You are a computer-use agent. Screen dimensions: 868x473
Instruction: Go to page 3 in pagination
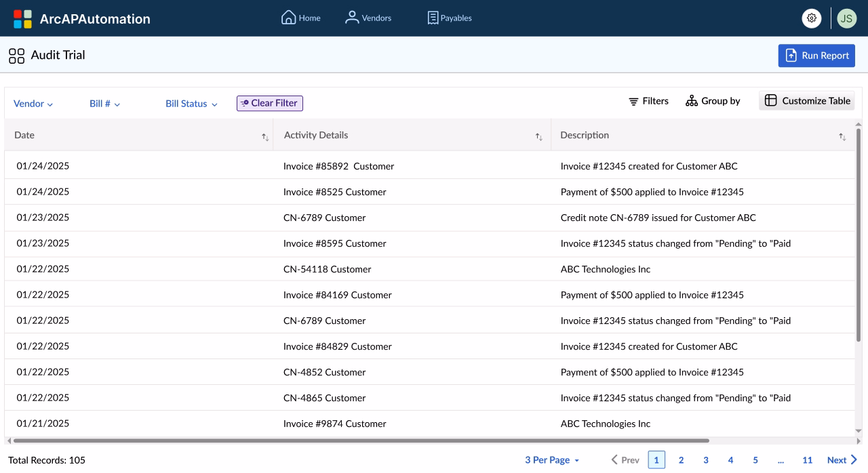[x=706, y=460]
